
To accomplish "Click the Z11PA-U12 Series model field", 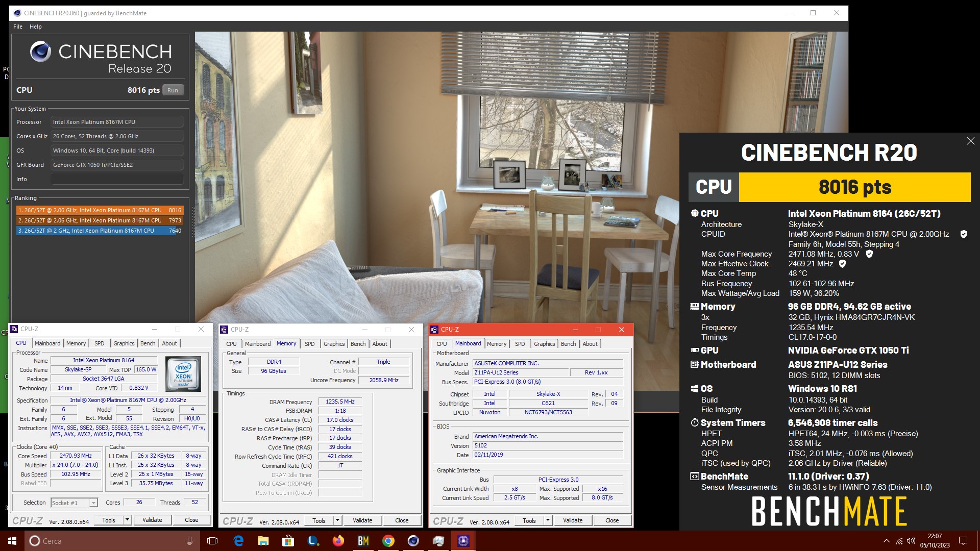I will point(520,372).
